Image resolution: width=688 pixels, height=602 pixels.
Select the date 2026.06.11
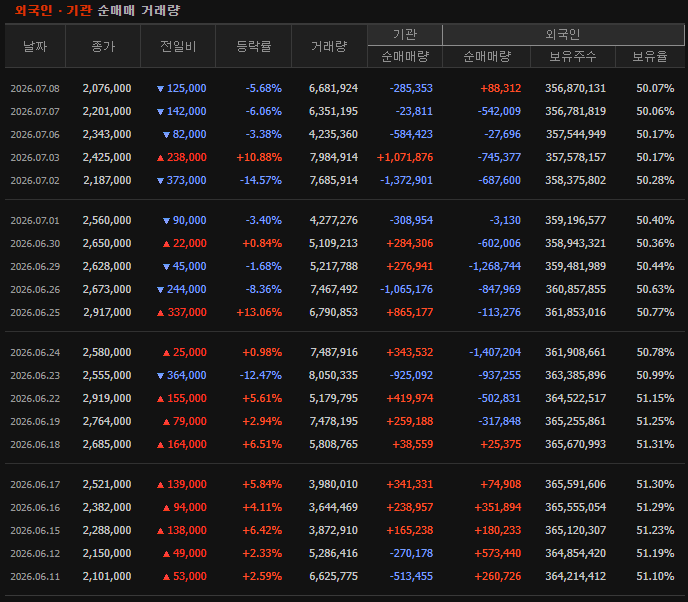(35, 577)
